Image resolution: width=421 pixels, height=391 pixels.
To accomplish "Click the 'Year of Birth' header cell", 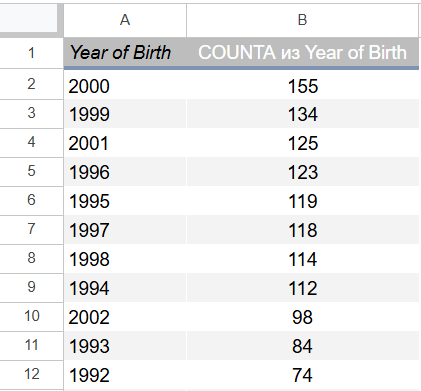I will [125, 53].
